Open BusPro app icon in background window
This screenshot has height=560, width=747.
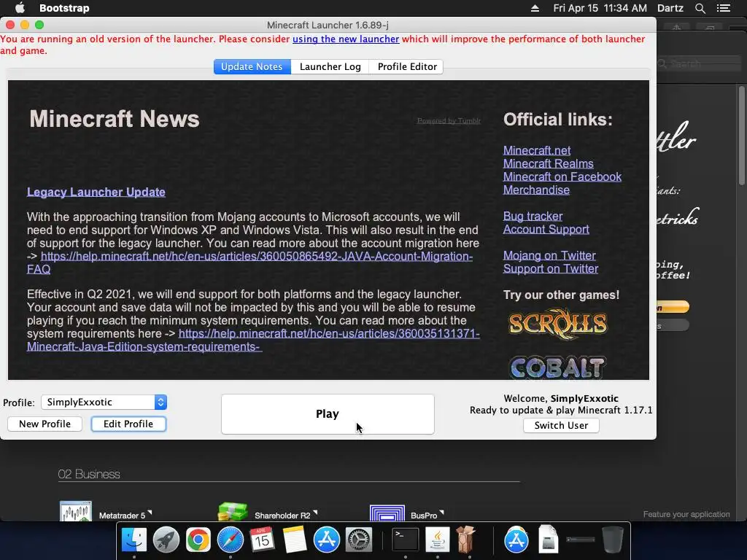point(387,513)
